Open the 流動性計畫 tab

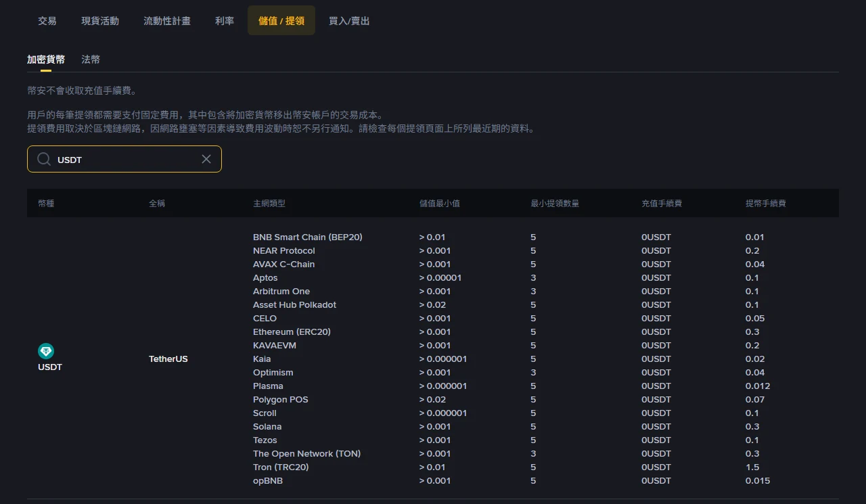167,20
